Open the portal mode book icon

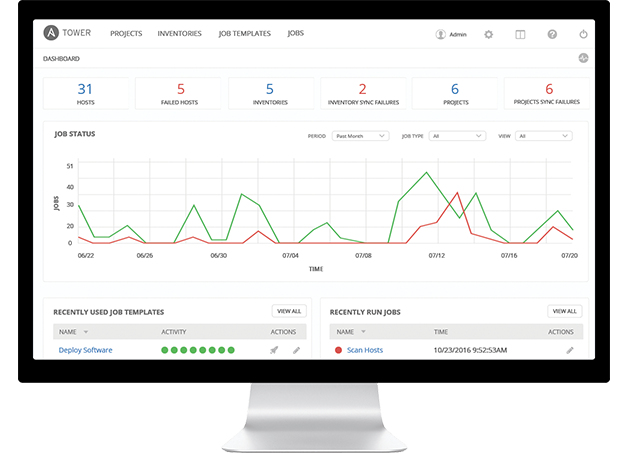coord(520,34)
